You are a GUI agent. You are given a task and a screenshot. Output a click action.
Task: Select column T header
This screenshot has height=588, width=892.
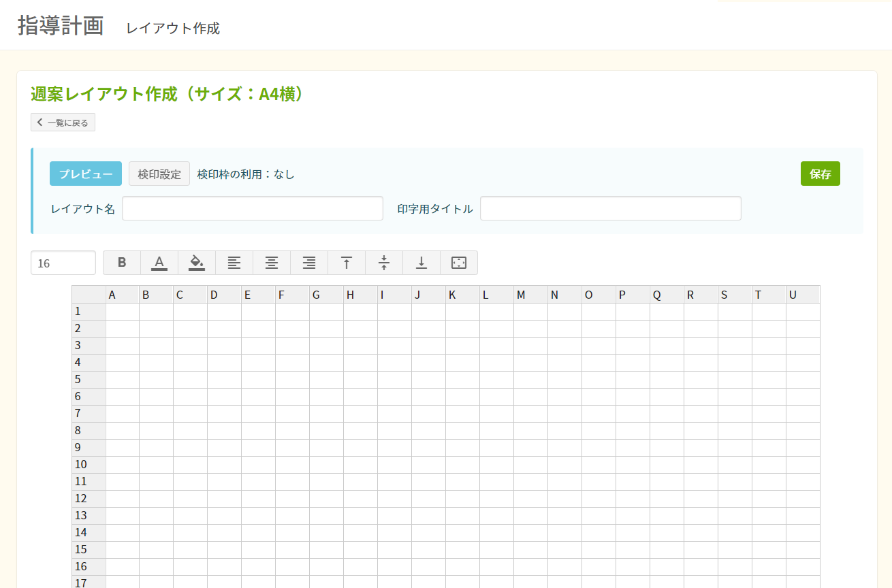[769, 295]
